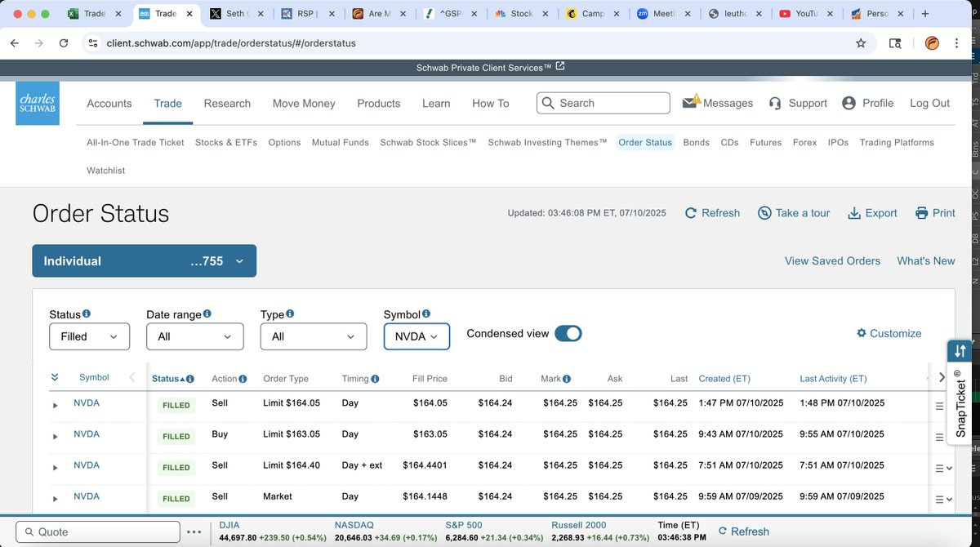Open the Watchlist link

(x=106, y=171)
